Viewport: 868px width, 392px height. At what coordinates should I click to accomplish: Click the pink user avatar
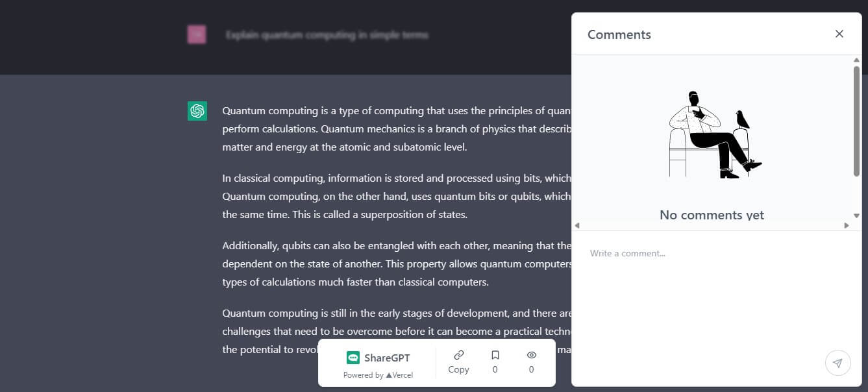(x=197, y=34)
